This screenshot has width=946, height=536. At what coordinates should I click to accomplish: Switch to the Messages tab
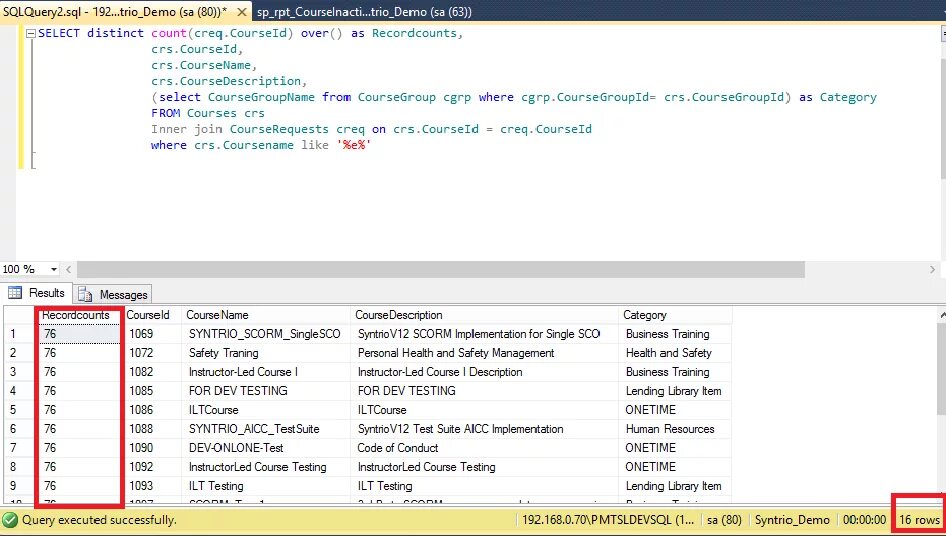[x=113, y=295]
